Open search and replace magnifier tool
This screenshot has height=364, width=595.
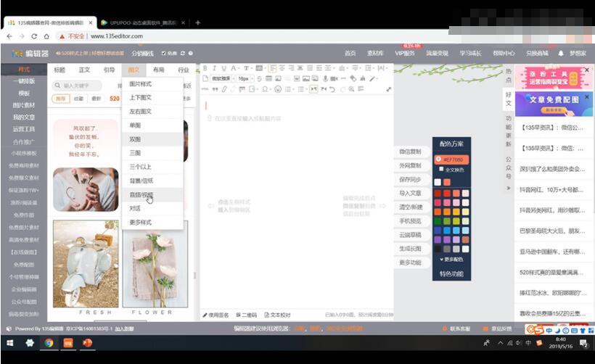point(351,89)
